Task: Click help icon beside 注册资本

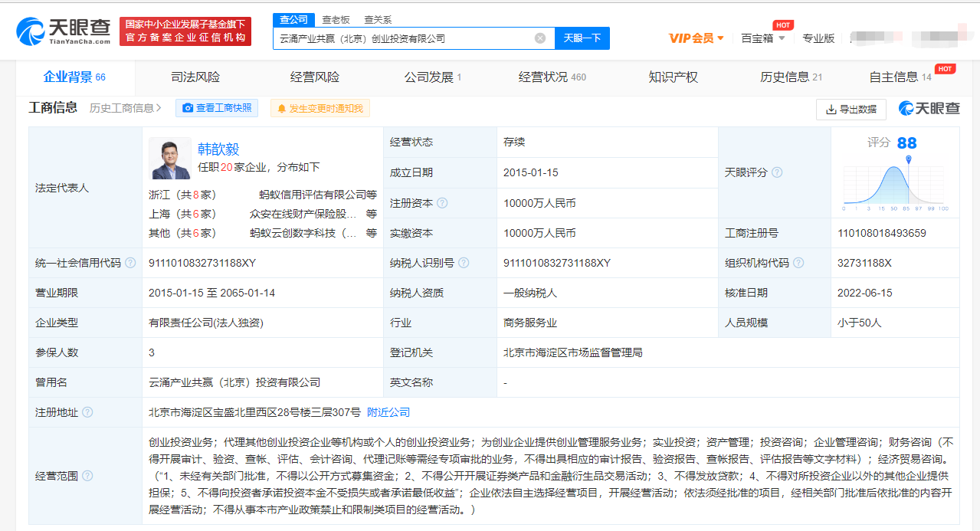Action: [442, 203]
